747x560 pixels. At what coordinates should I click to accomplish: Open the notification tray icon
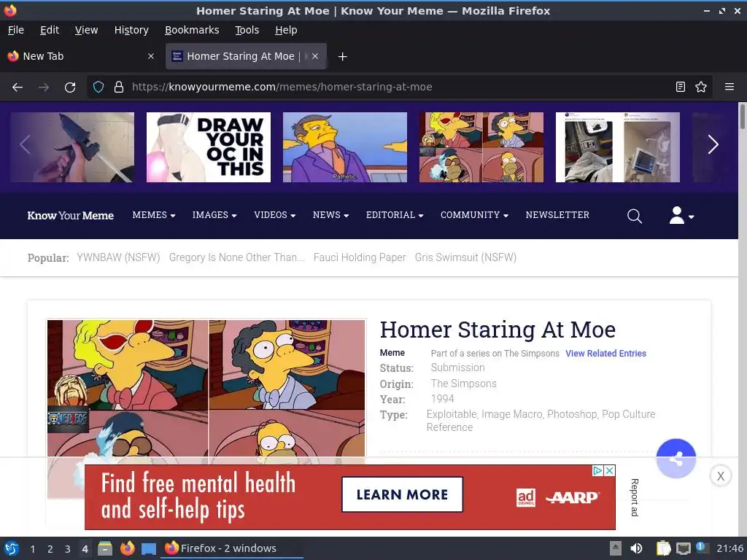click(703, 548)
